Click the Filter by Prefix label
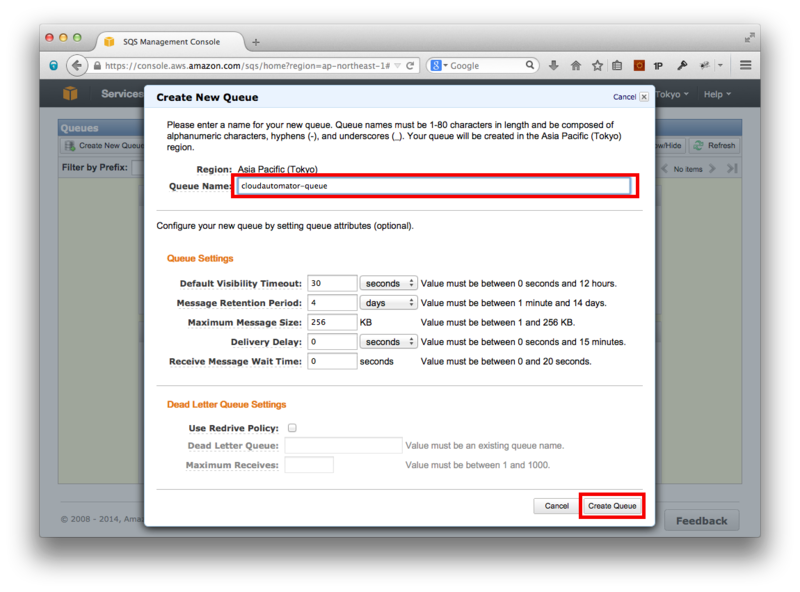 [x=95, y=167]
